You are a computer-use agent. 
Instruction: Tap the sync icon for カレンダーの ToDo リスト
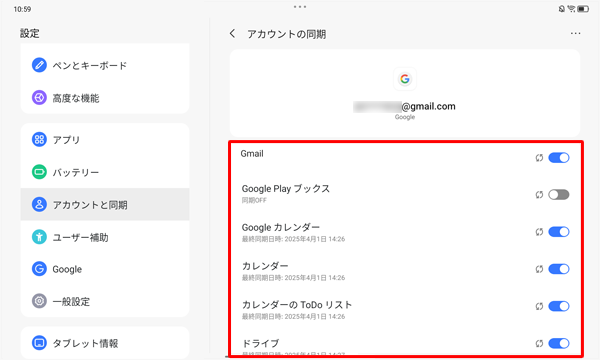click(539, 306)
